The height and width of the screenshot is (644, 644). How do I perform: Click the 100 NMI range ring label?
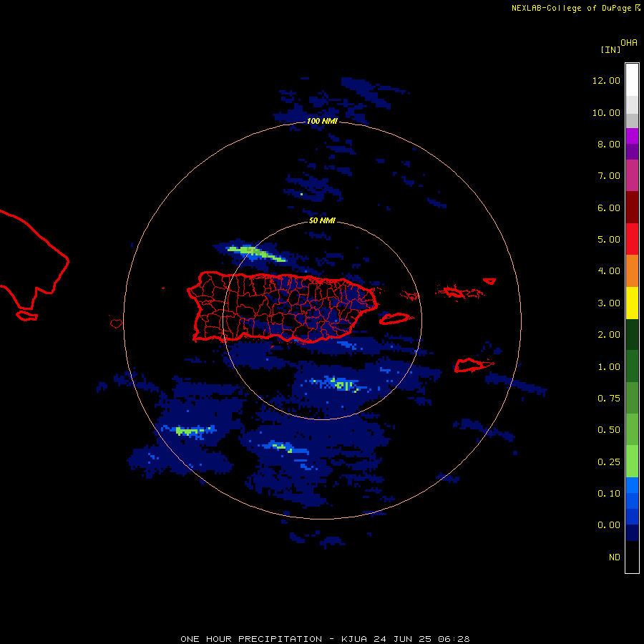tap(322, 121)
